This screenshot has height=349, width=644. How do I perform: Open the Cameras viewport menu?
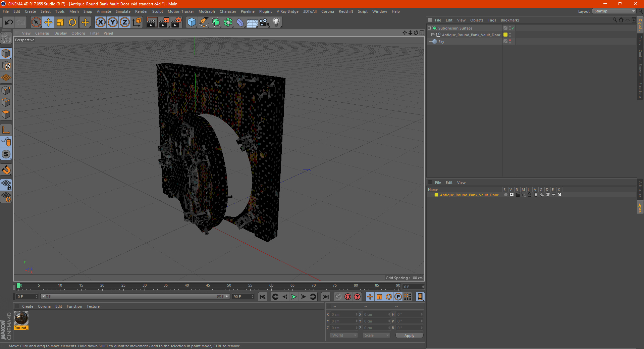tap(42, 33)
